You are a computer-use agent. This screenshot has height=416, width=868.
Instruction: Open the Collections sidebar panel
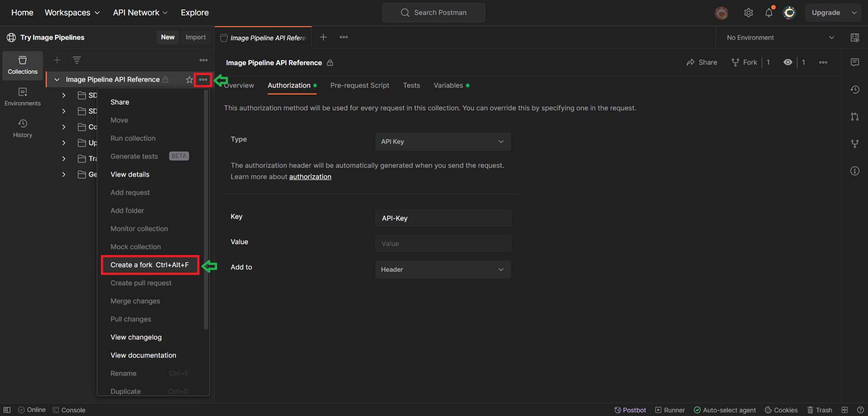point(23,66)
